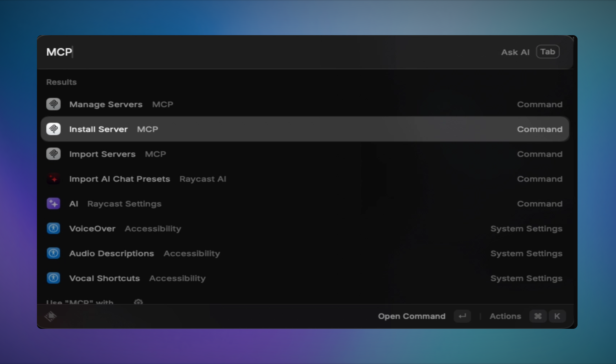Image resolution: width=616 pixels, height=364 pixels.
Task: Click the Command key symbol beside Actions
Action: click(538, 316)
